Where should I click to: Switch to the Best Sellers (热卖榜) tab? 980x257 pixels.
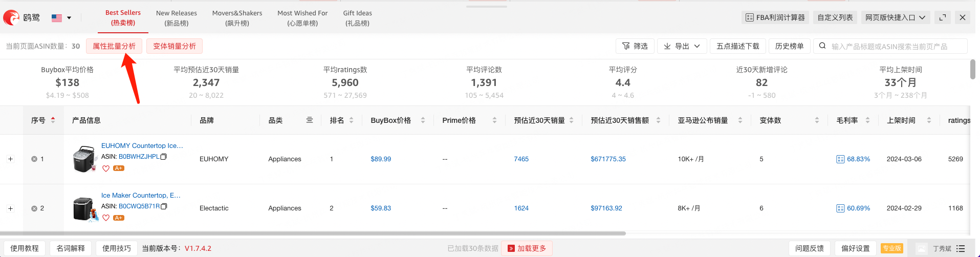point(123,18)
